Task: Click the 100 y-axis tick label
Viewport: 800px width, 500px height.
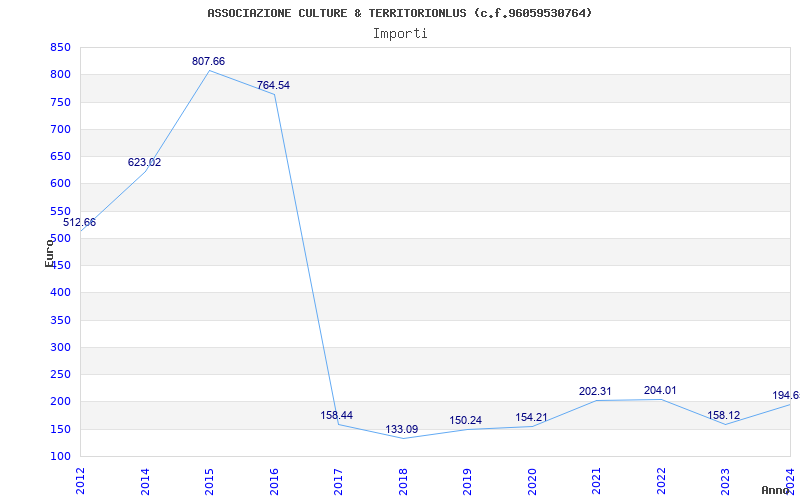Action: [60, 457]
